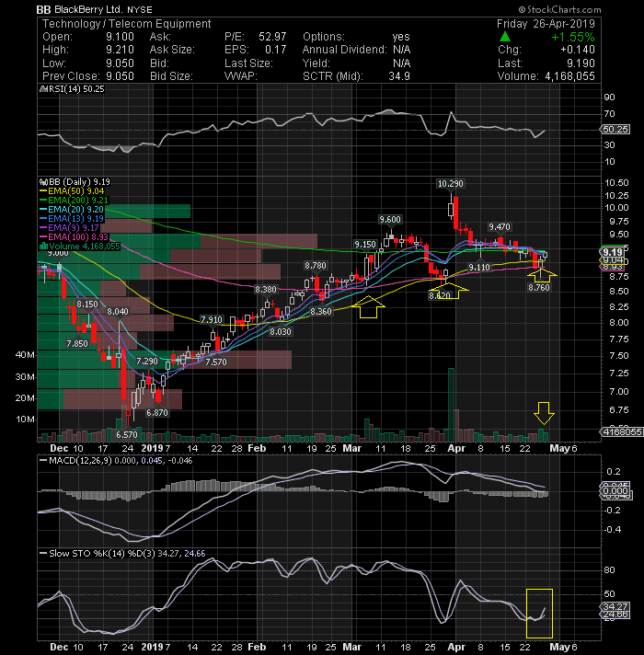The height and width of the screenshot is (655, 644).
Task: Click the 8.150 price label
Action: pyautogui.click(x=87, y=304)
